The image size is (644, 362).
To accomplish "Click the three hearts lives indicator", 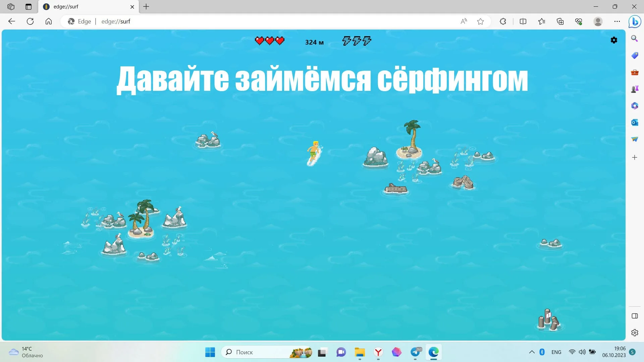I will (270, 41).
